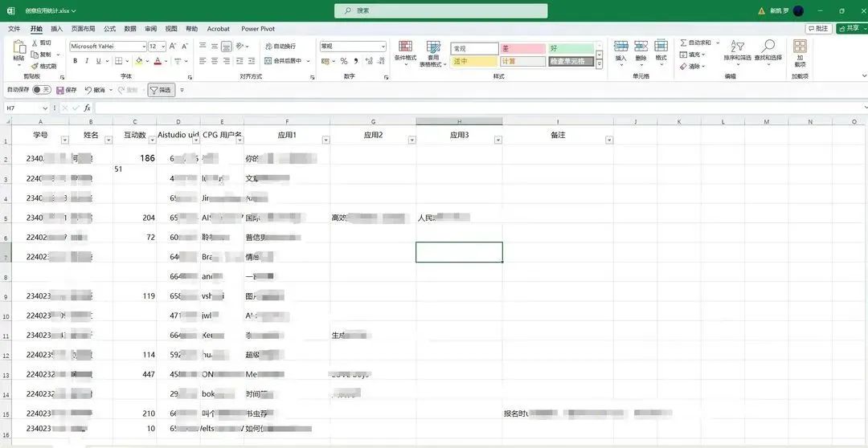The width and height of the screenshot is (868, 448).
Task: Click the insert function fx icon
Action: pos(87,108)
